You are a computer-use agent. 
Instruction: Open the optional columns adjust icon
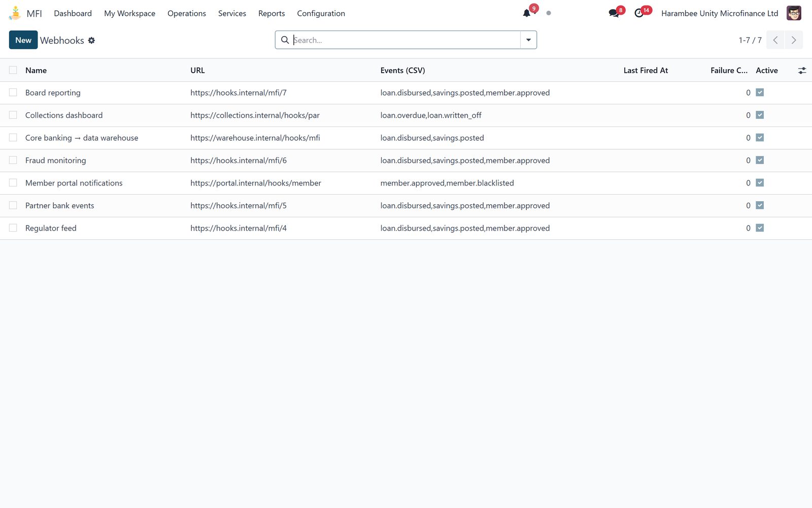(x=802, y=71)
